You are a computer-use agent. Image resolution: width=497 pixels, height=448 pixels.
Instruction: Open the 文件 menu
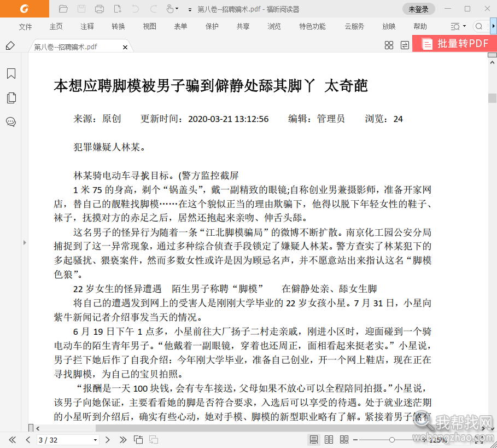pos(25,27)
